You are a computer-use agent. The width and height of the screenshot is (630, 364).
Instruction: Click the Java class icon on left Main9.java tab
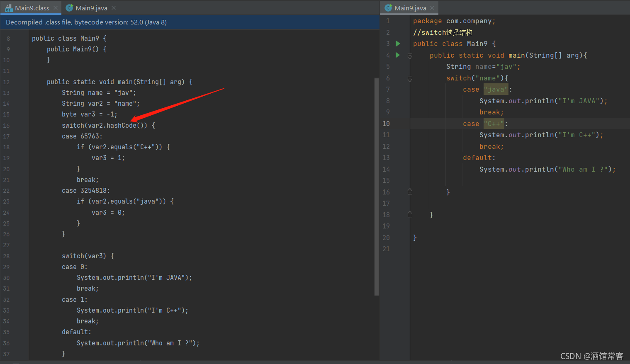pos(70,8)
